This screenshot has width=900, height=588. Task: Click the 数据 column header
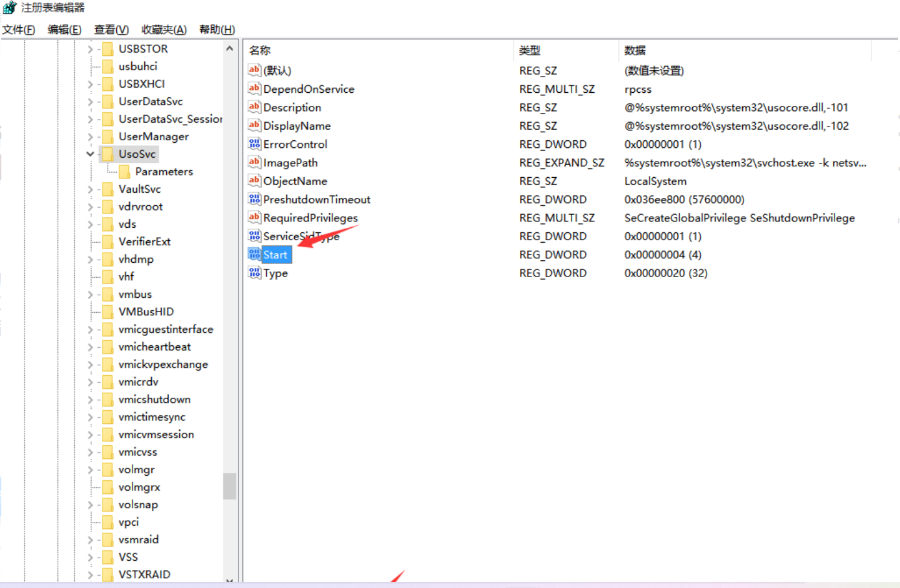(x=634, y=51)
